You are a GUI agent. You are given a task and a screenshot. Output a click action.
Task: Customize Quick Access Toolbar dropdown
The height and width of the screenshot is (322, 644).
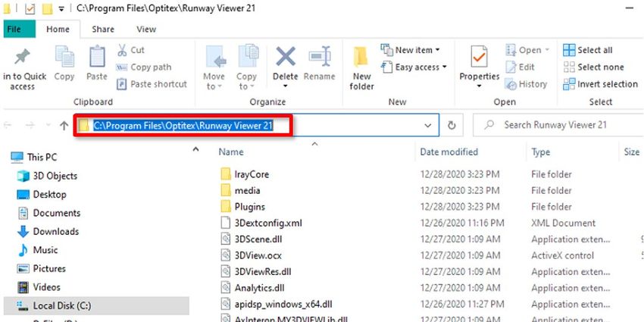pyautogui.click(x=61, y=8)
